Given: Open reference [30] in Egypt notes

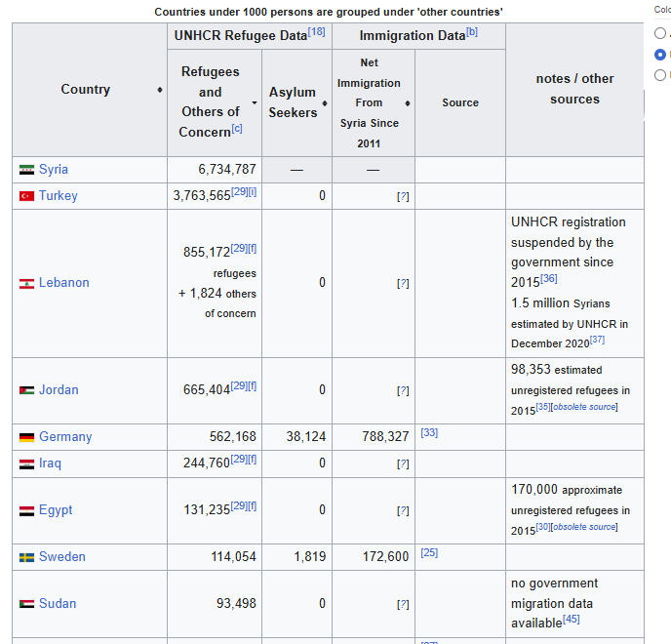Looking at the screenshot, I should pos(543,527).
